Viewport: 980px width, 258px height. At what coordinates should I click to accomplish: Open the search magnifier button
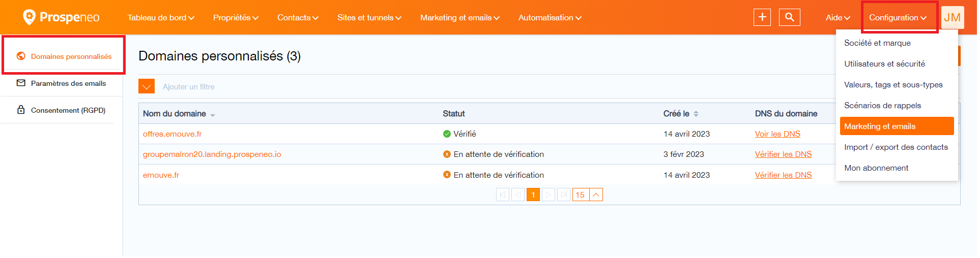coord(790,17)
